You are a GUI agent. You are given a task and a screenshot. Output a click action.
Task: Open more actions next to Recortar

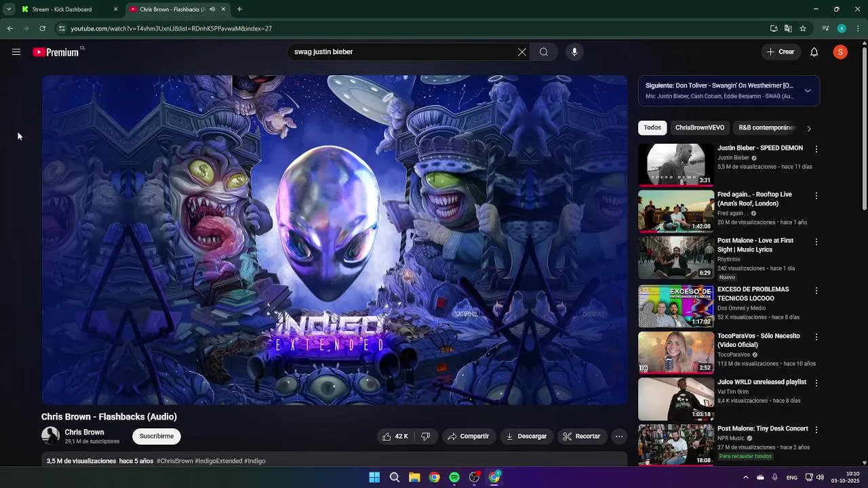(619, 436)
